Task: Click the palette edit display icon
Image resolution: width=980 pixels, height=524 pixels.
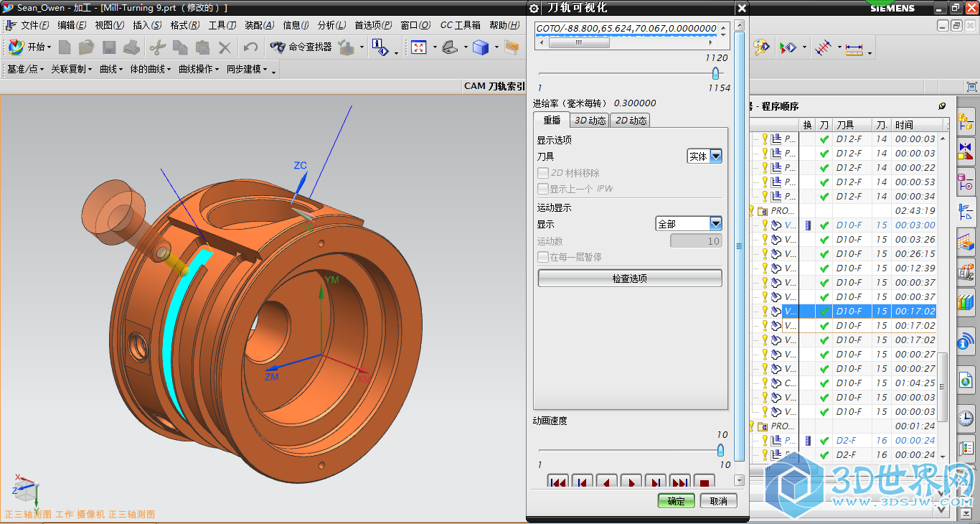Action: 762,47
